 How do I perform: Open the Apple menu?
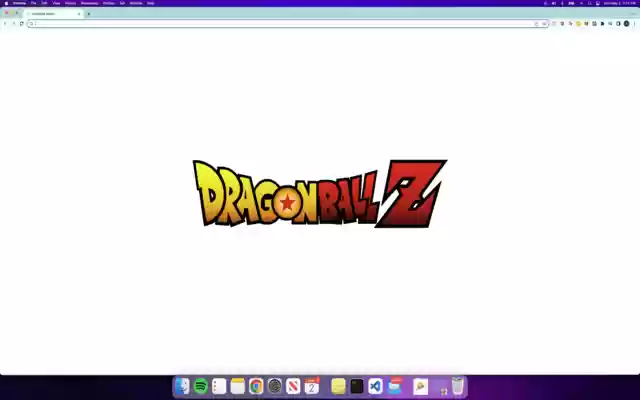6,3
